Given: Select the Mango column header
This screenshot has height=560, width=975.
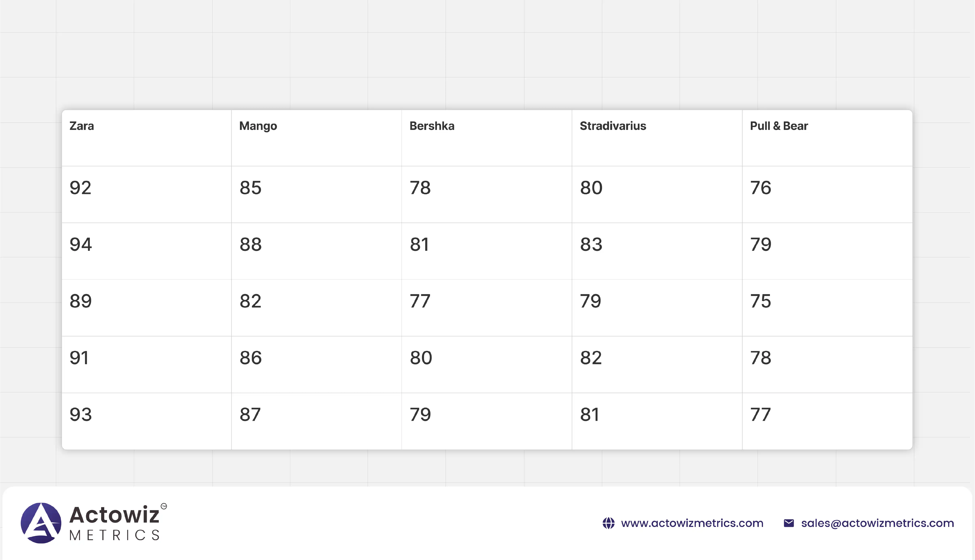Looking at the screenshot, I should [258, 126].
